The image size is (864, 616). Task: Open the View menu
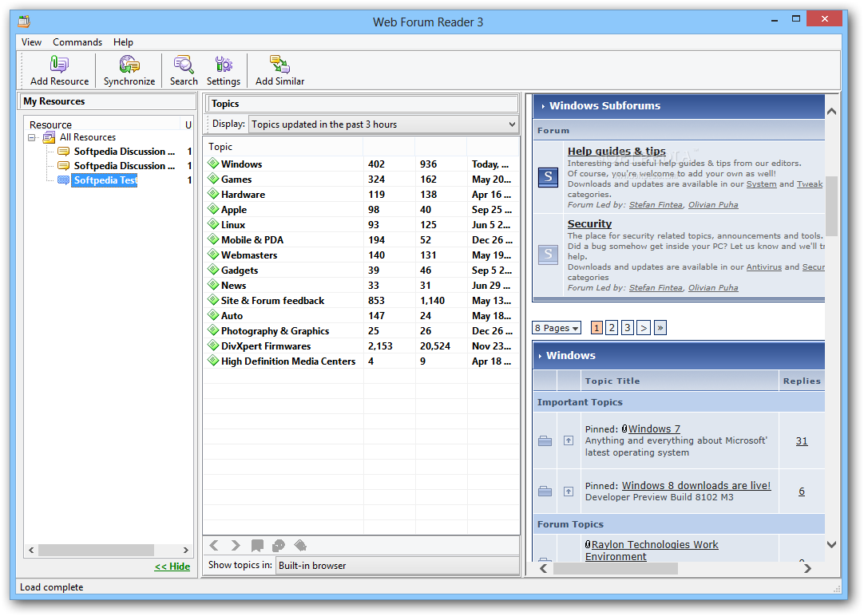(x=31, y=42)
